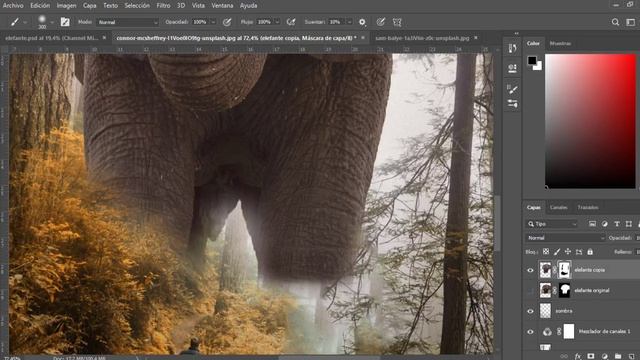Switch to the Capas tab
Screen dimensions: 640x360
[533, 207]
